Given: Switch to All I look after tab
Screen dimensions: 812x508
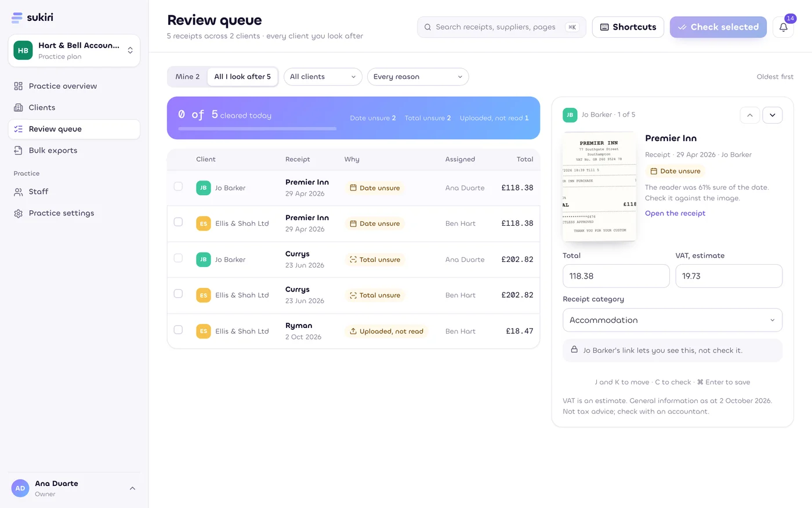Looking at the screenshot, I should coord(242,77).
